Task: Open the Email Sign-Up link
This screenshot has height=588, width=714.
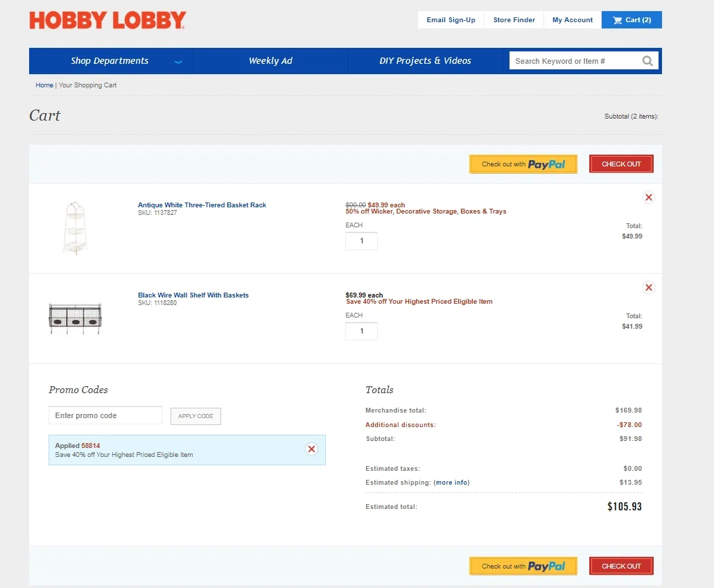Action: tap(451, 20)
